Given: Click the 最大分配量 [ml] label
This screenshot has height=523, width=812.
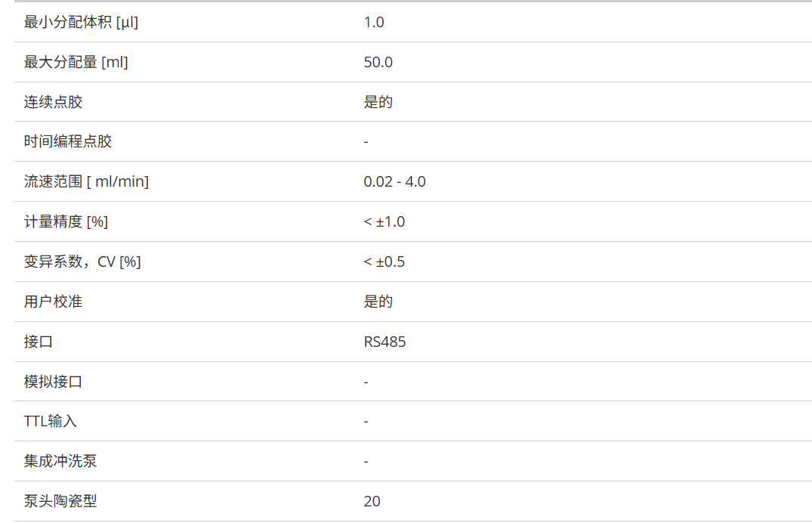Looking at the screenshot, I should pos(76,62).
